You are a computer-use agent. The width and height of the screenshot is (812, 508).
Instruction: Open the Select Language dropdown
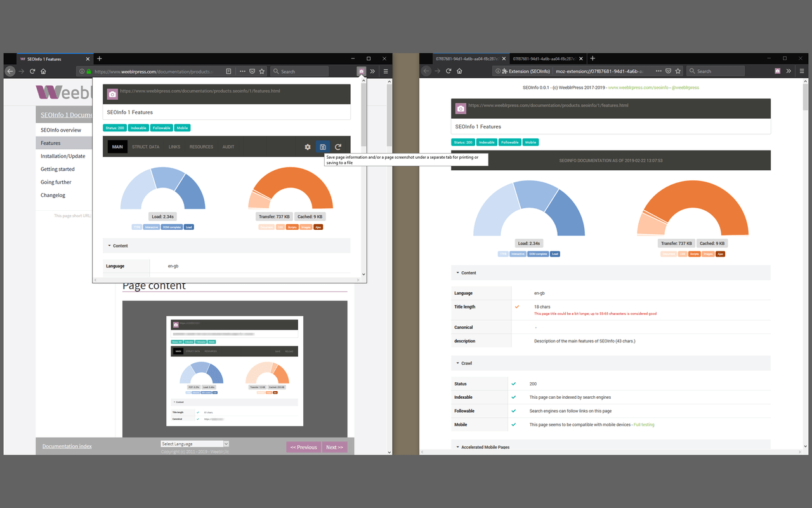click(x=195, y=444)
